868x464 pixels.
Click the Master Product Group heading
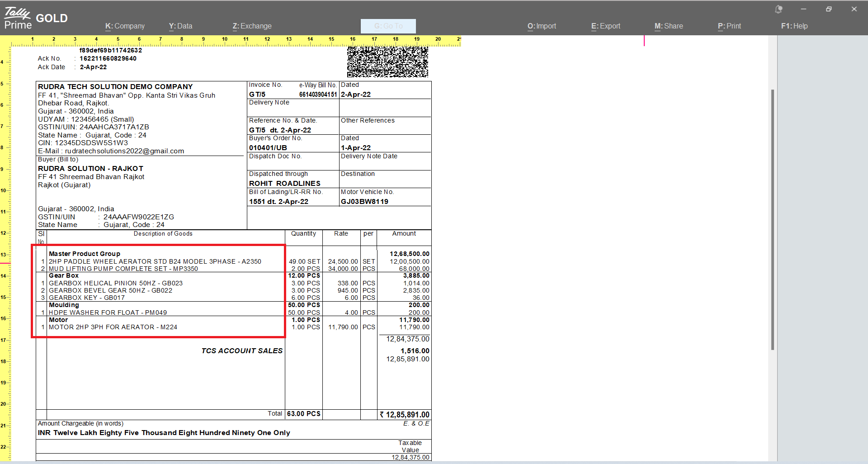[85, 254]
